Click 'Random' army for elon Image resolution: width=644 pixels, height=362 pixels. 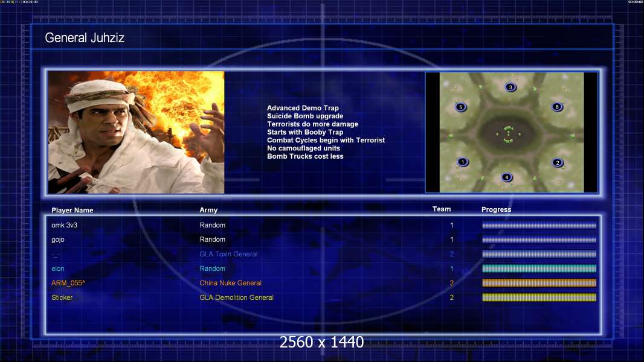(x=212, y=268)
